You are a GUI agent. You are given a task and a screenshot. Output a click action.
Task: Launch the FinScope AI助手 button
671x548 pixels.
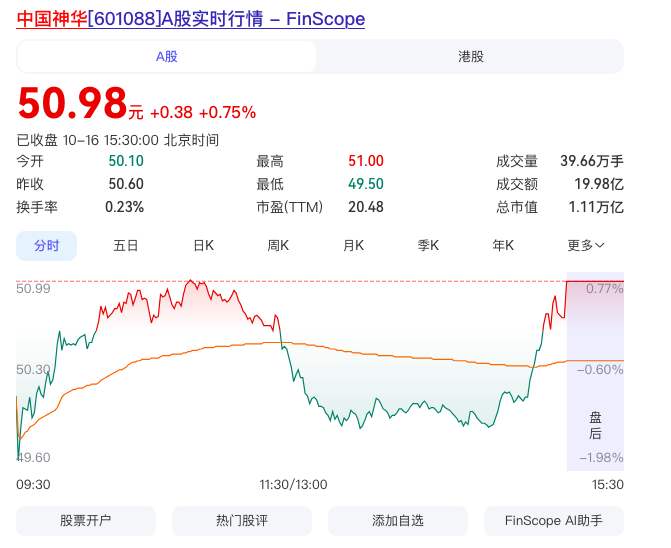pyautogui.click(x=554, y=521)
